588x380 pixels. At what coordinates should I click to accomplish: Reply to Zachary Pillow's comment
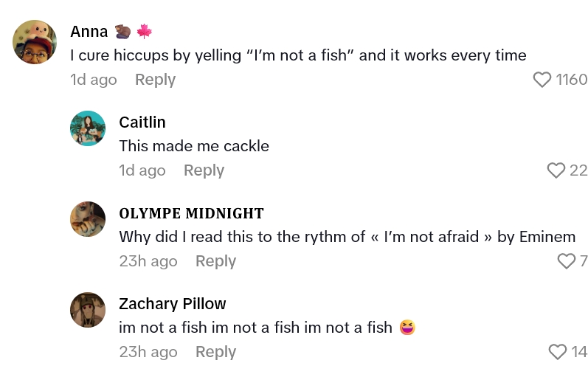tap(215, 352)
